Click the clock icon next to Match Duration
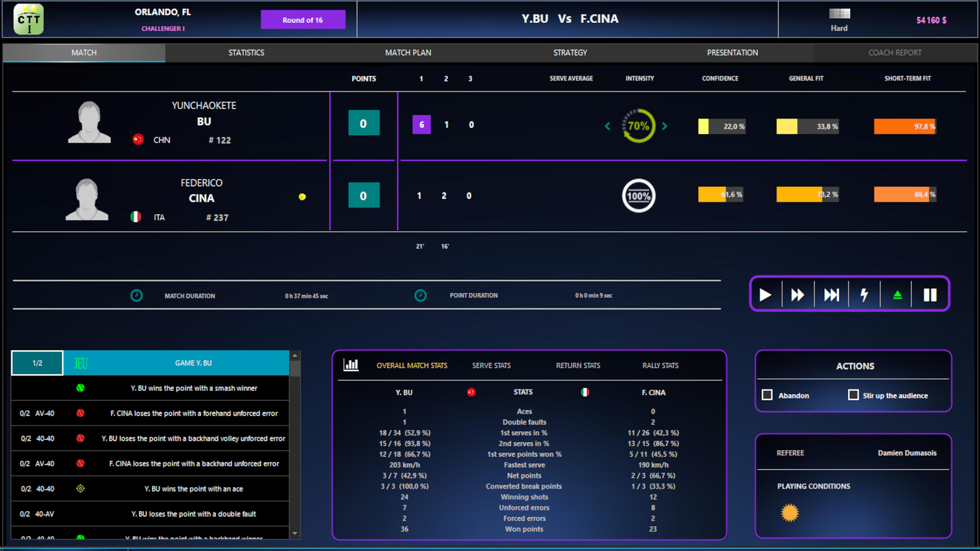Viewport: 980px width, 551px height. (x=136, y=295)
